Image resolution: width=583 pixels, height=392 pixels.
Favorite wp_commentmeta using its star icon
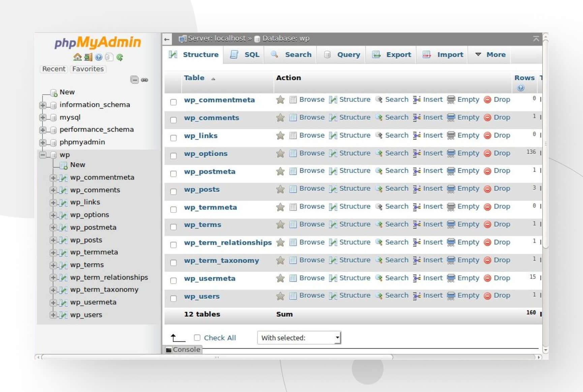click(x=280, y=100)
